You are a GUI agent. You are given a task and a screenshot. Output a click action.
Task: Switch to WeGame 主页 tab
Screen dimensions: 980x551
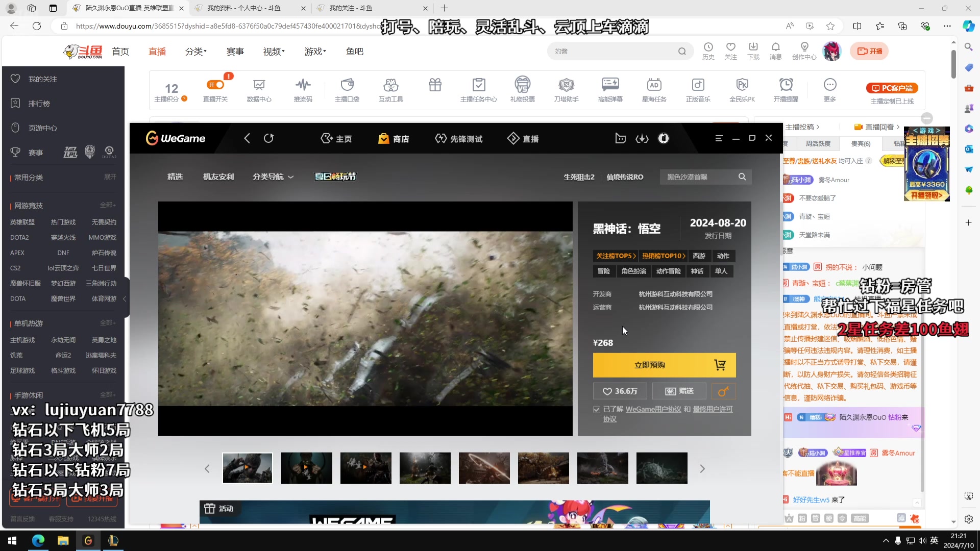[336, 139]
